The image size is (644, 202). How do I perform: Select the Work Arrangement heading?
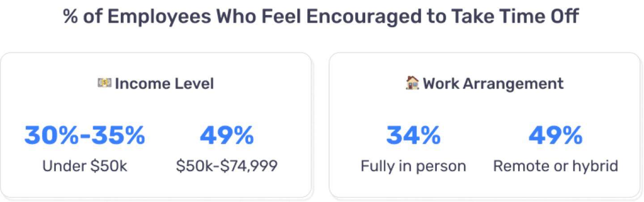pyautogui.click(x=493, y=84)
